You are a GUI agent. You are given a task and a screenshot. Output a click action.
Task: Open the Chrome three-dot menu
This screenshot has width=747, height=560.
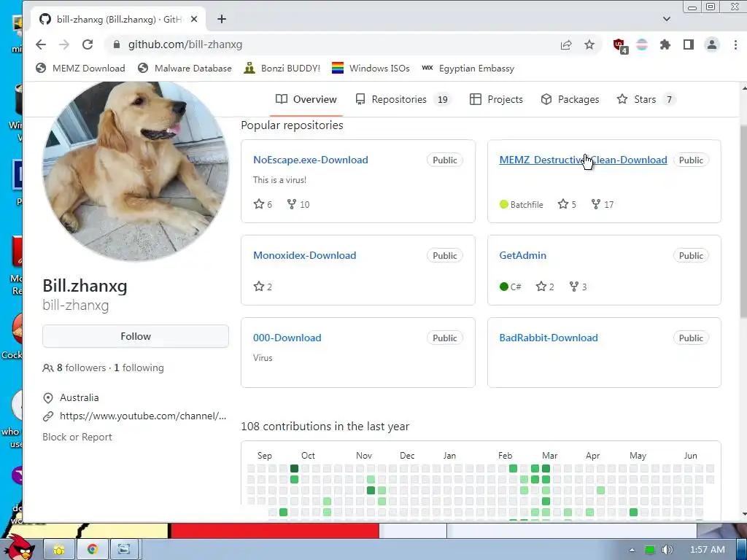coord(735,44)
